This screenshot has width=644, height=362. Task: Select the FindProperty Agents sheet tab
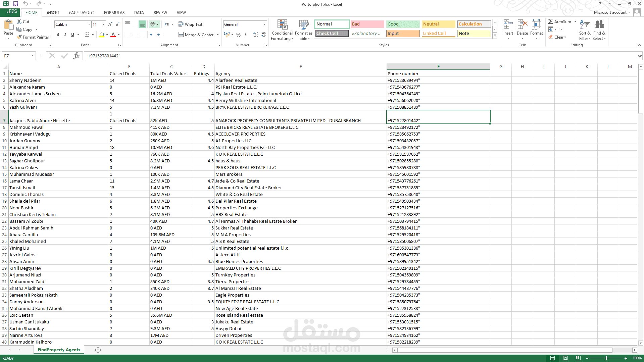pos(59,350)
